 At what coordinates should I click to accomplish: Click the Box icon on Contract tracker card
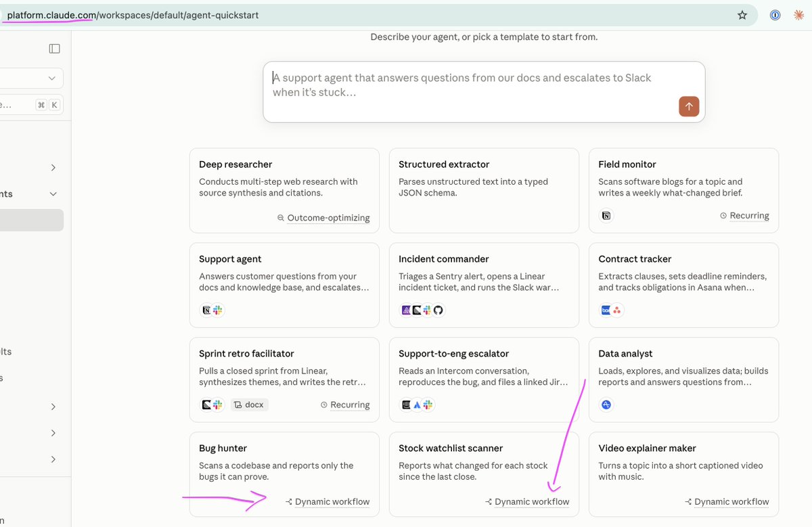pyautogui.click(x=606, y=311)
